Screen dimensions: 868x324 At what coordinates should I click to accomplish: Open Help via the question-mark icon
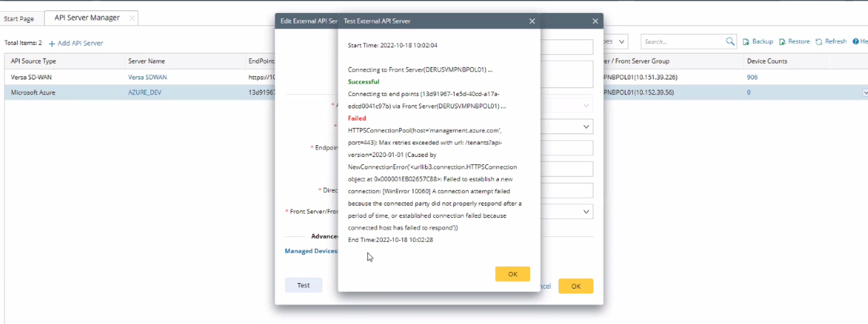coord(855,42)
